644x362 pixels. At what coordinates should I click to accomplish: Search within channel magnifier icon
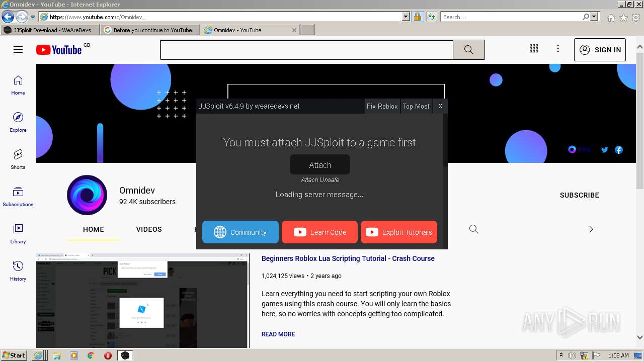(473, 229)
